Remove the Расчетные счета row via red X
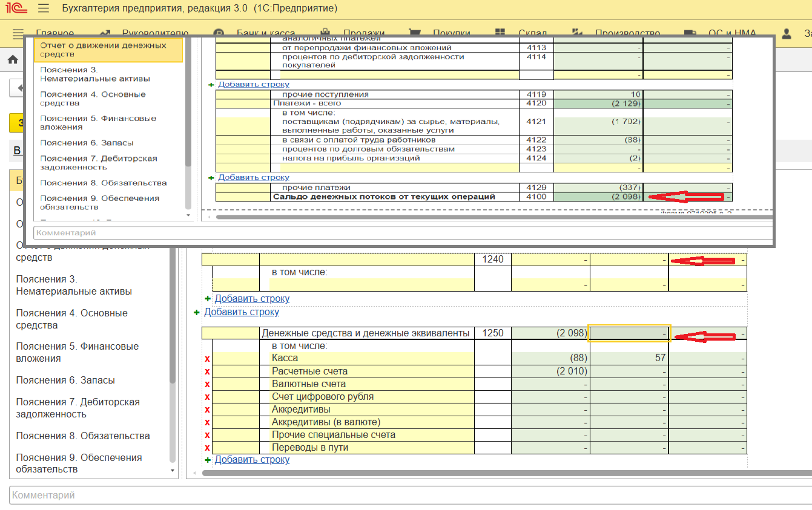 tap(207, 371)
